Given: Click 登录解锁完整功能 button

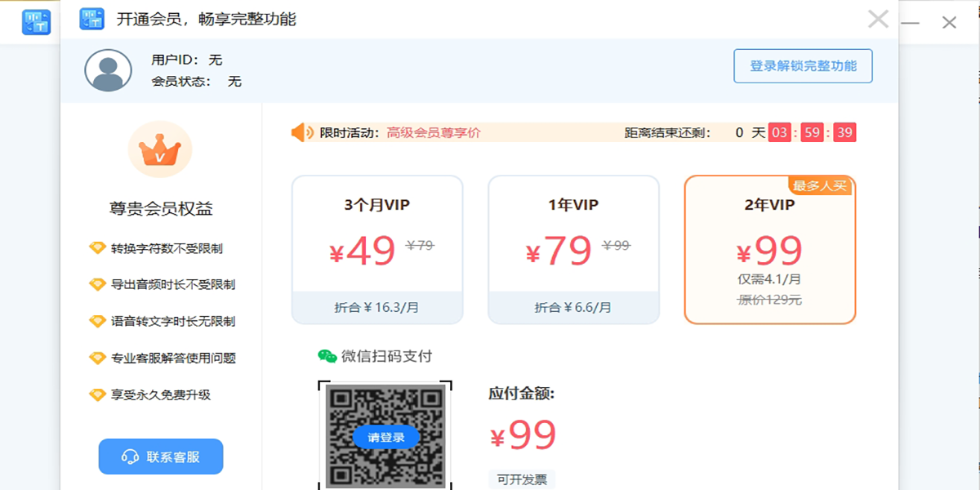Looking at the screenshot, I should 803,66.
